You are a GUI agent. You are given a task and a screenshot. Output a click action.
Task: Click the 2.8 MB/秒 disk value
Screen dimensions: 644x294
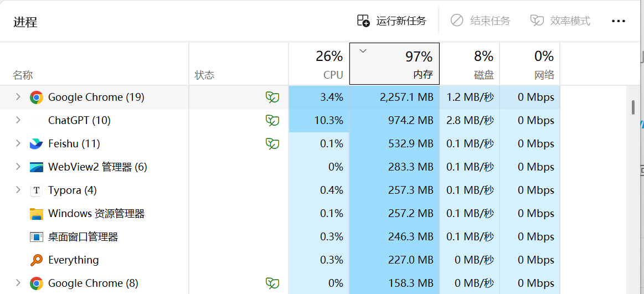[x=470, y=121]
